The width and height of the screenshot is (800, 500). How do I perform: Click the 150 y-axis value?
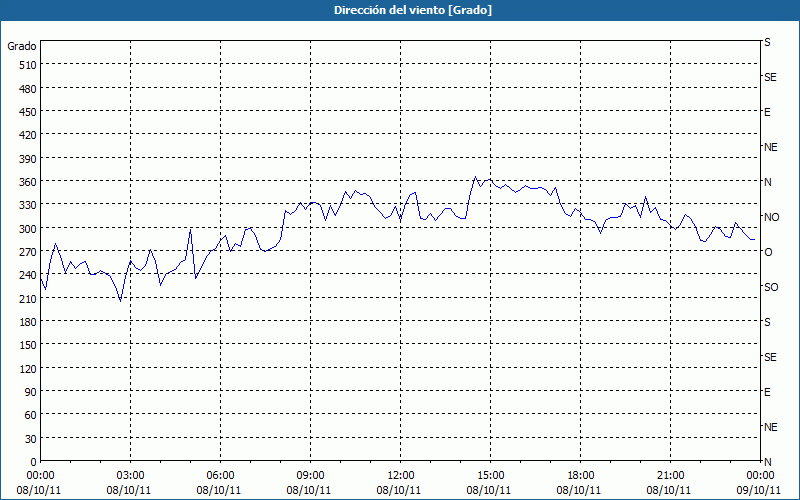coord(28,345)
